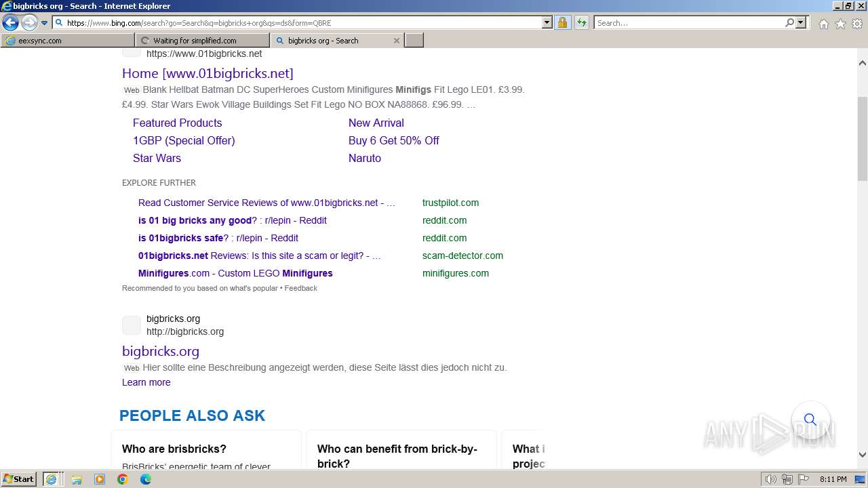The image size is (868, 488).
Task: Open the Edge taskbar icon
Action: point(145,479)
